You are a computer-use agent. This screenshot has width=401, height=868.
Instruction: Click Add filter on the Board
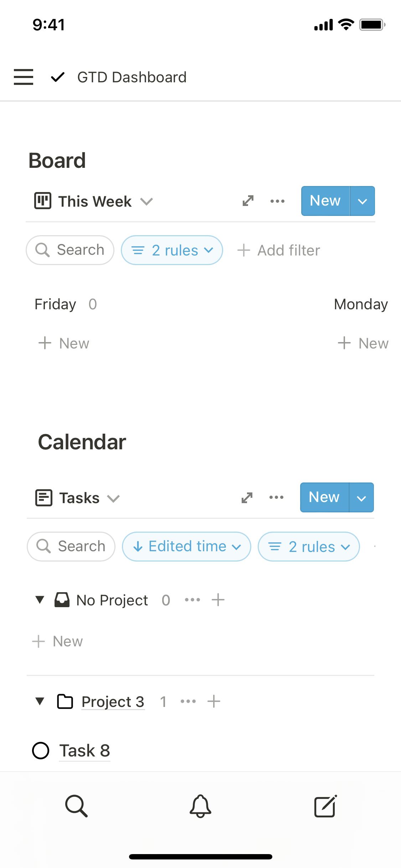(x=279, y=250)
